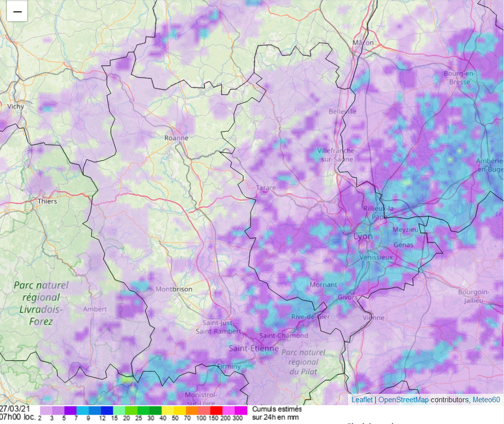This screenshot has width=504, height=424.
Task: Click the Vichy town label
Action: pos(15,106)
